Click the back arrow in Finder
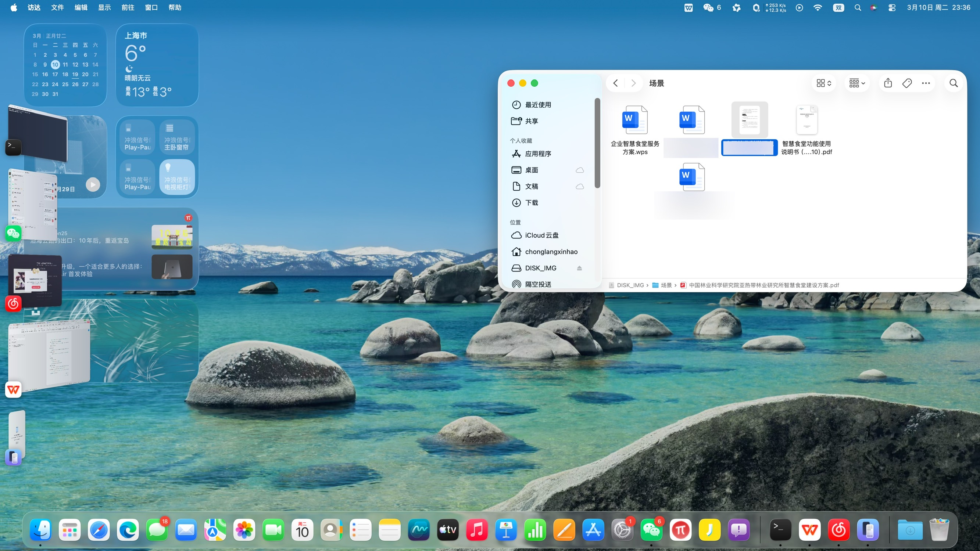 click(616, 83)
